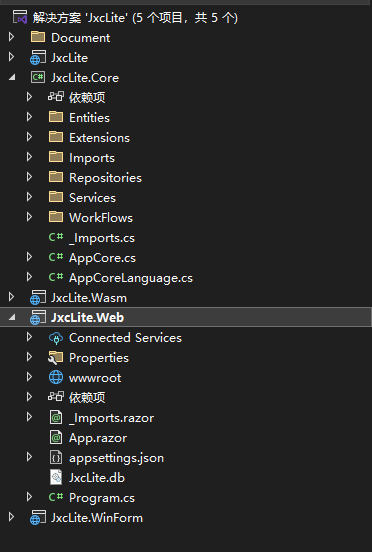
Task: Click the JSON file icon of appsettings.json
Action: [56, 458]
